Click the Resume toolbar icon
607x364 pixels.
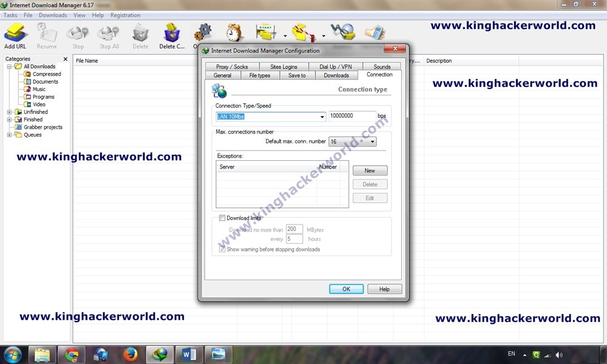47,36
